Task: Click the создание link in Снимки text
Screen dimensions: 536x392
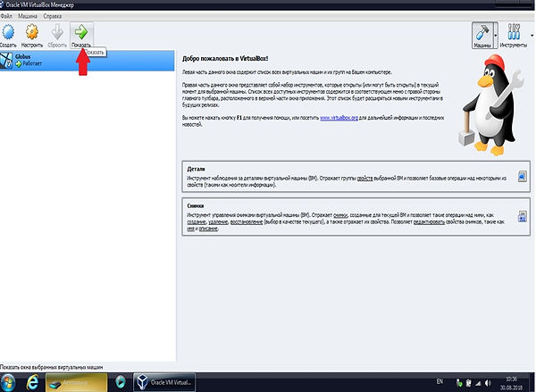Action: click(x=197, y=221)
